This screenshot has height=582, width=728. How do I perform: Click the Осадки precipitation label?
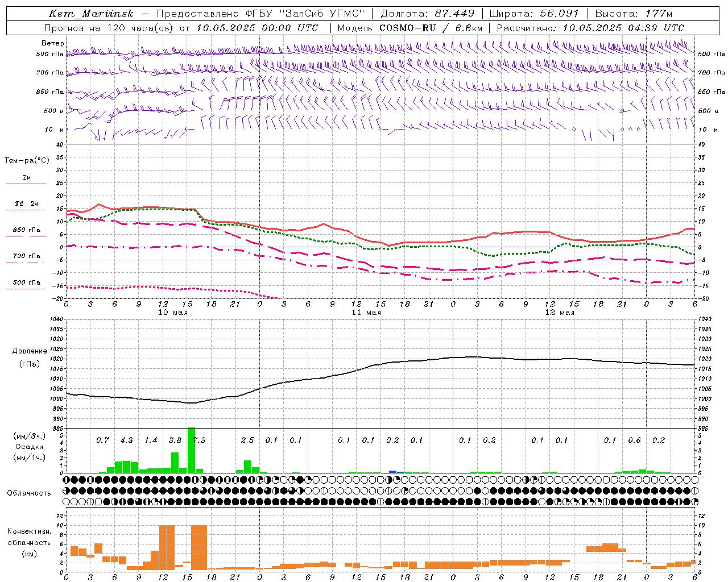(x=30, y=447)
